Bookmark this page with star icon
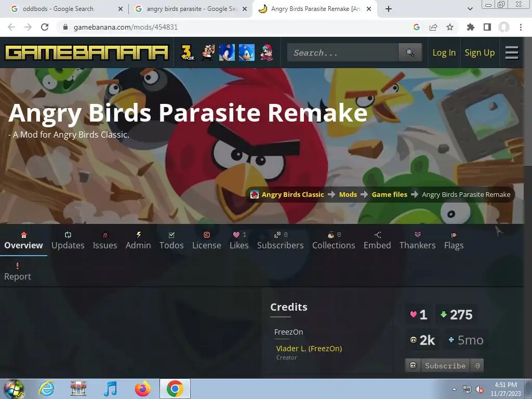The image size is (532, 399). tap(450, 27)
